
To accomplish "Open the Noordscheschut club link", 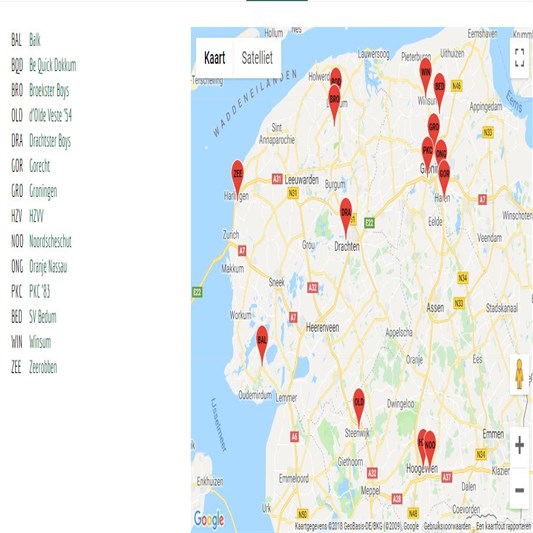I will (50, 241).
